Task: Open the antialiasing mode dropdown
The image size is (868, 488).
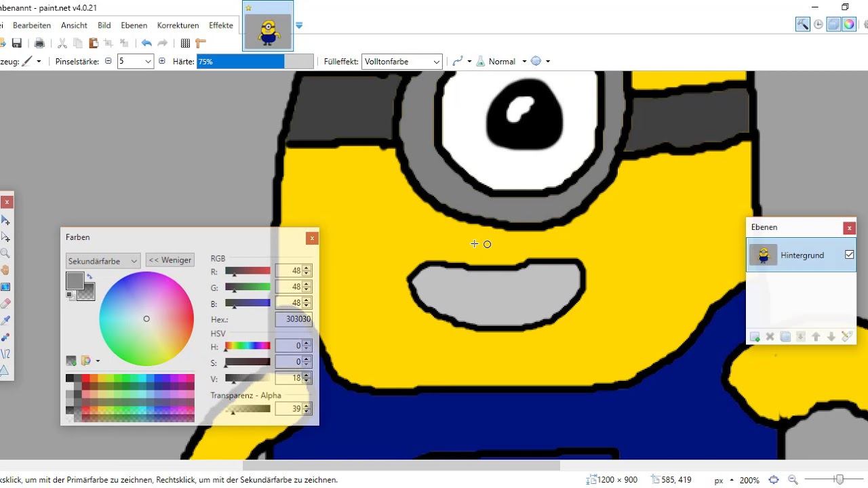Action: [462, 61]
